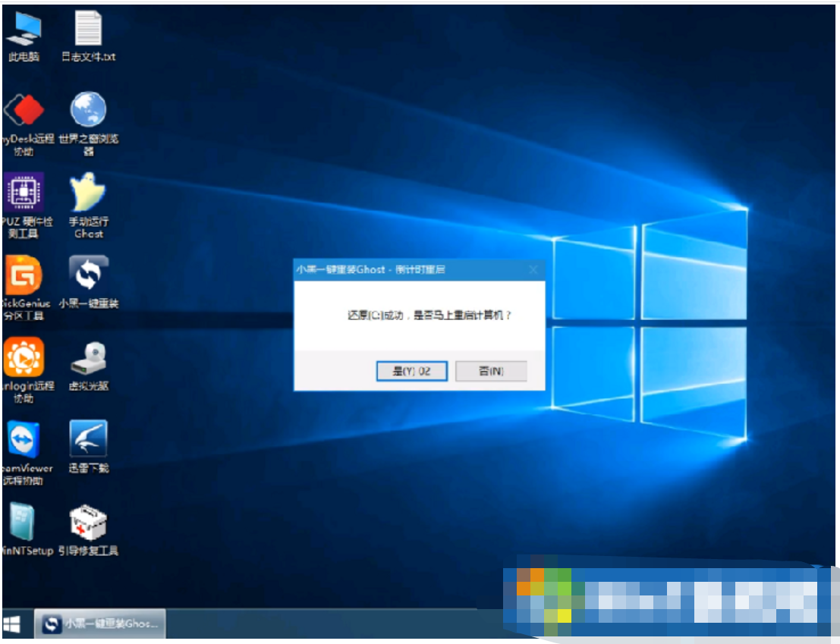The image size is (840, 644).
Task: Open CPUZ 硬件检测工具 icon
Action: click(x=24, y=206)
